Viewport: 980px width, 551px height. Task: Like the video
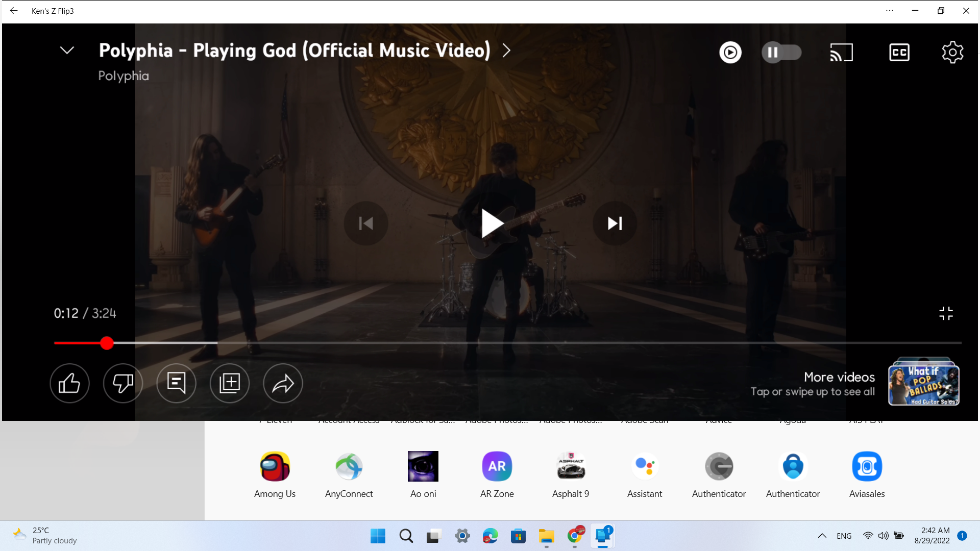pyautogui.click(x=69, y=383)
